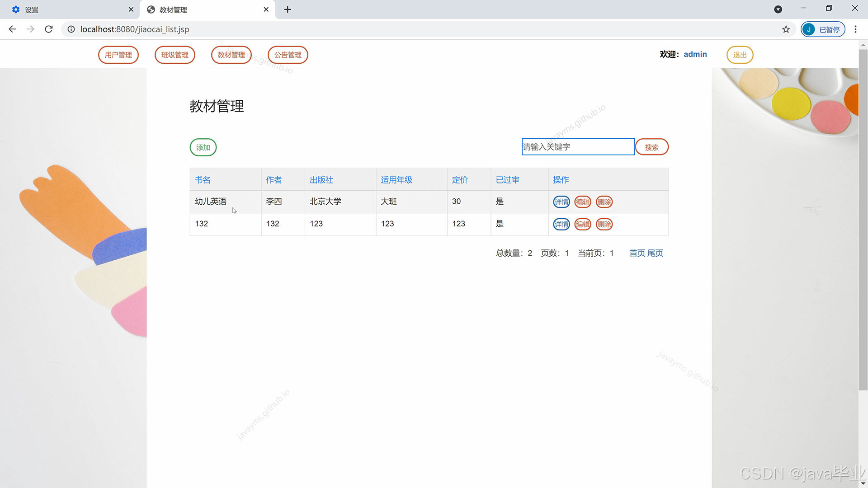Viewport: 868px width, 488px height.
Task: Click the page's vertical scrollbar thumb
Action: [863, 219]
